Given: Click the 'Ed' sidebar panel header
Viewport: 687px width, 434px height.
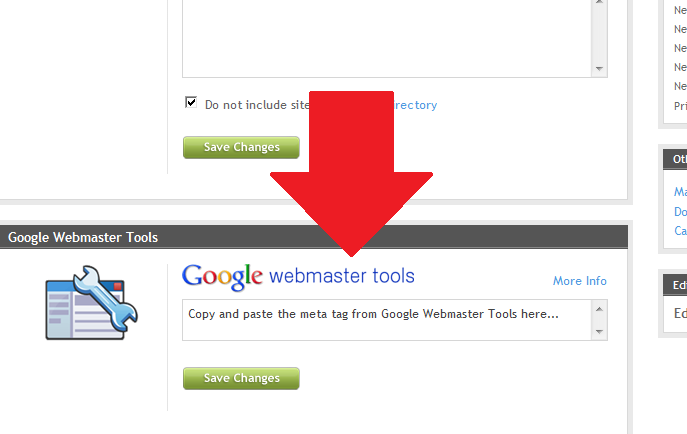Looking at the screenshot, I should [x=675, y=285].
